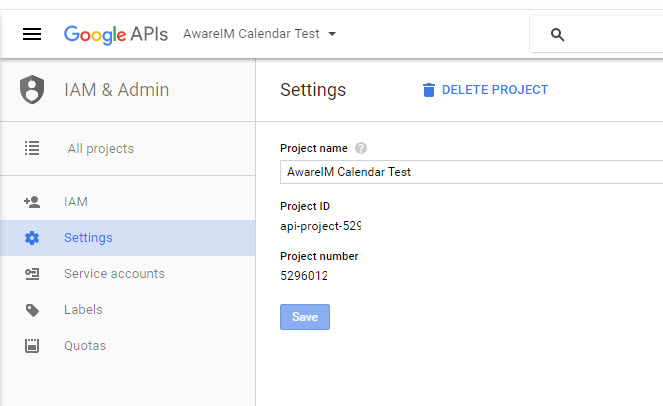
Task: Click the IAM & Admin heading
Action: coord(116,90)
